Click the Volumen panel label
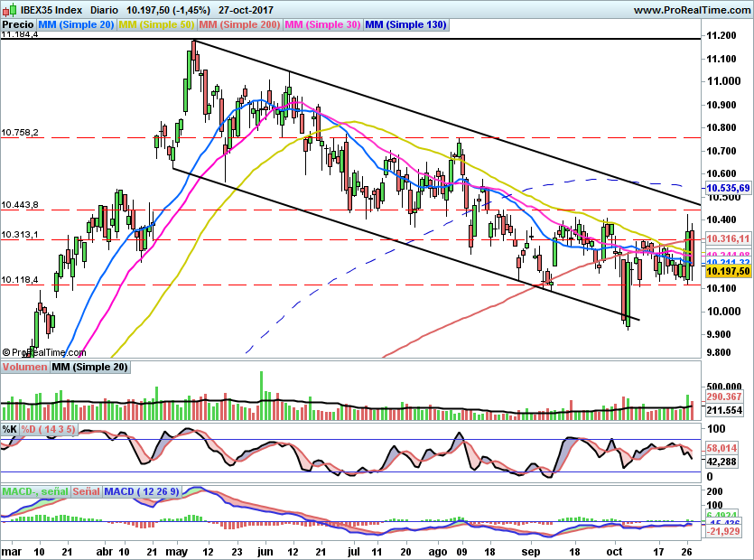Viewport: 754px width, 560px height. [24, 368]
